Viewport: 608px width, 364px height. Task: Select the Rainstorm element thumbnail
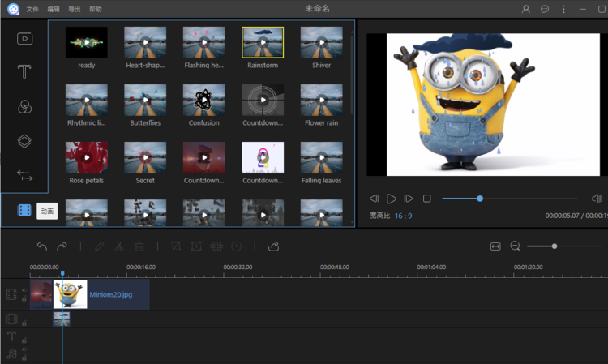[x=263, y=42]
